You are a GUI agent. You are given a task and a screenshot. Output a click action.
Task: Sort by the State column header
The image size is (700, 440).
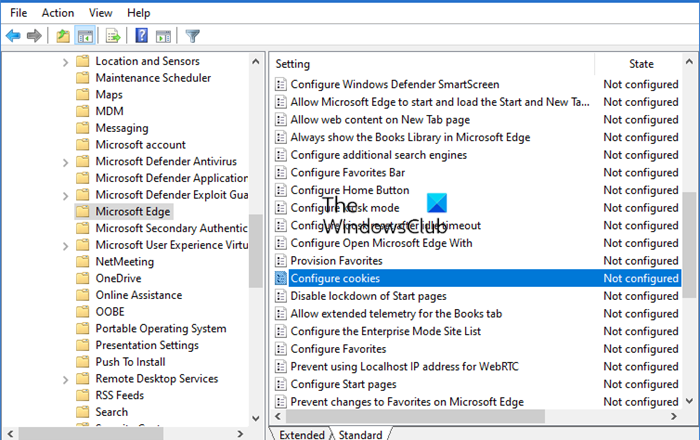[641, 64]
